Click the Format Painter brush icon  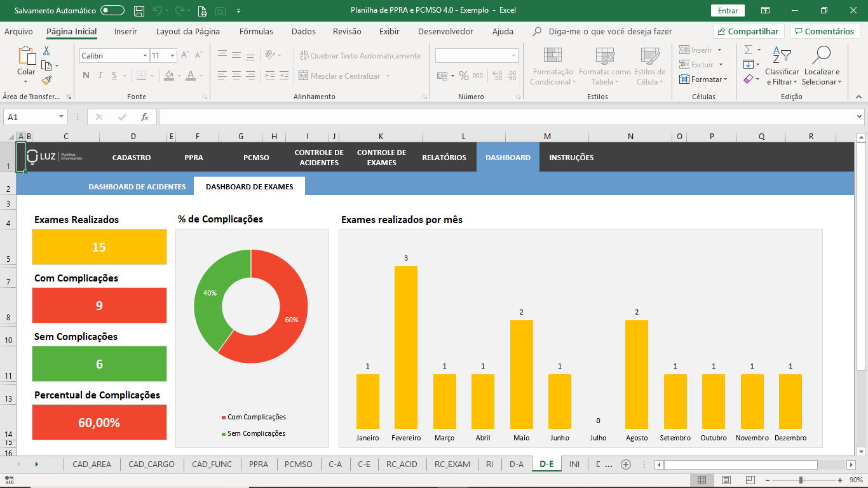point(46,80)
